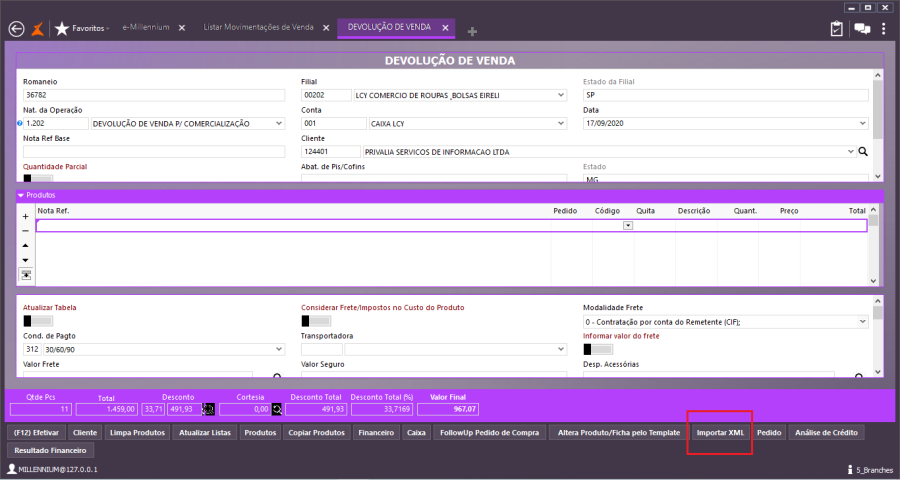Click the Romaneio input field
This screenshot has width=900, height=480.
point(154,95)
